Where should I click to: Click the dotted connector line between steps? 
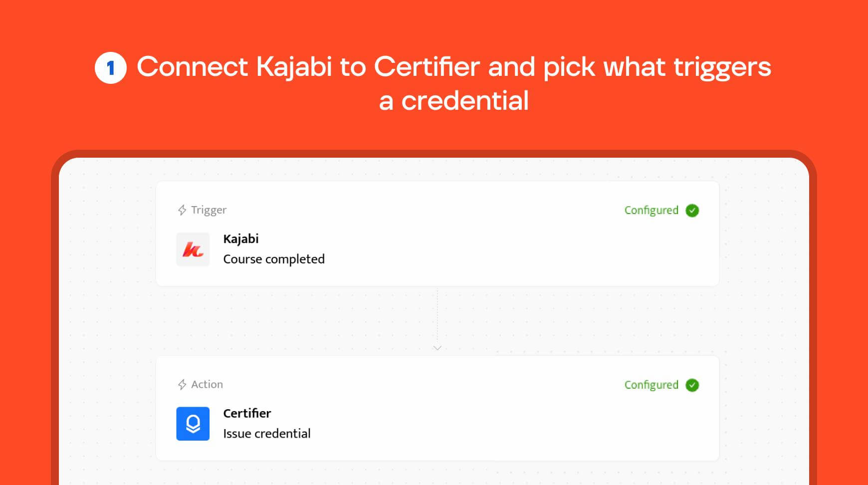(437, 315)
